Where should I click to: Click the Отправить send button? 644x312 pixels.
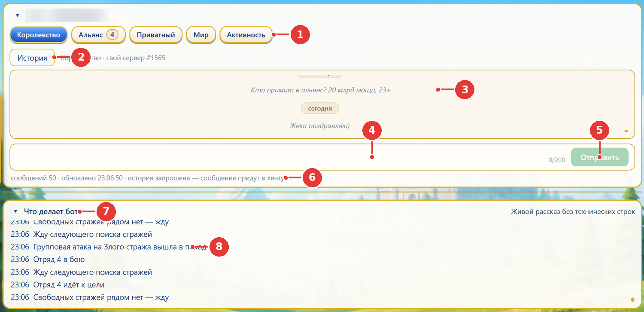pos(600,157)
